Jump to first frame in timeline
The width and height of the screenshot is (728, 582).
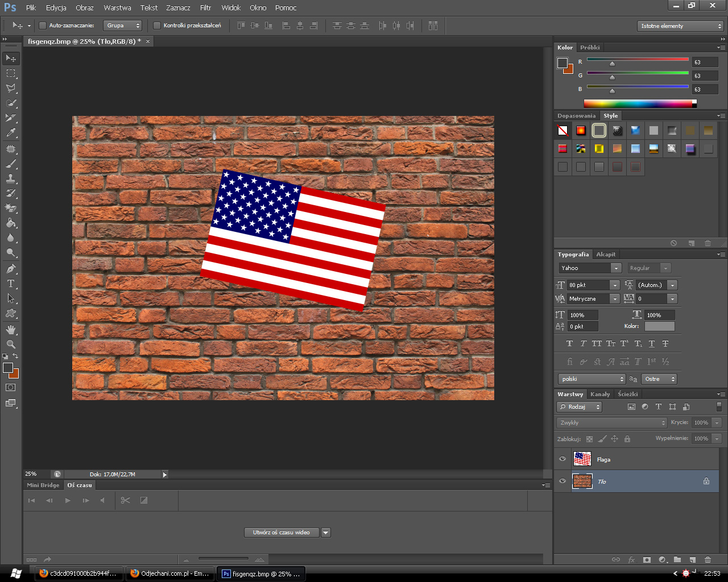click(31, 500)
